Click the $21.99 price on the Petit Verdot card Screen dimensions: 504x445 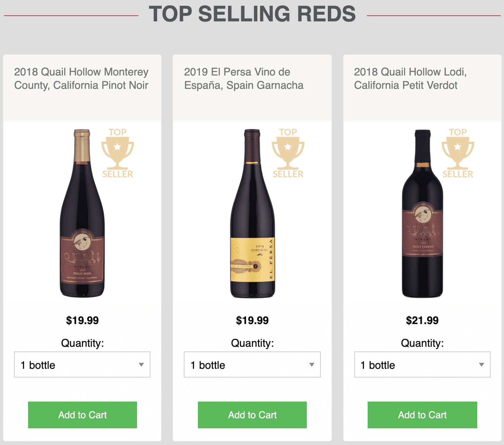(x=422, y=320)
